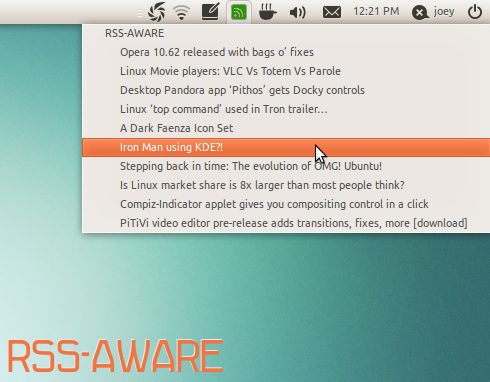Viewport: 490px width, 382px height.
Task: Open 'Linux top command used in Tron trailer'
Action: point(286,109)
